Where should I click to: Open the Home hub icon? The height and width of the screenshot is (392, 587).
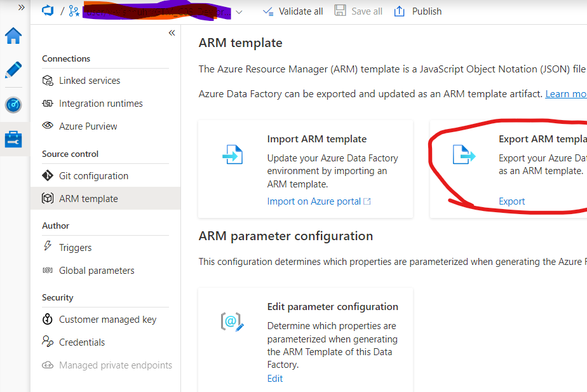pyautogui.click(x=13, y=36)
